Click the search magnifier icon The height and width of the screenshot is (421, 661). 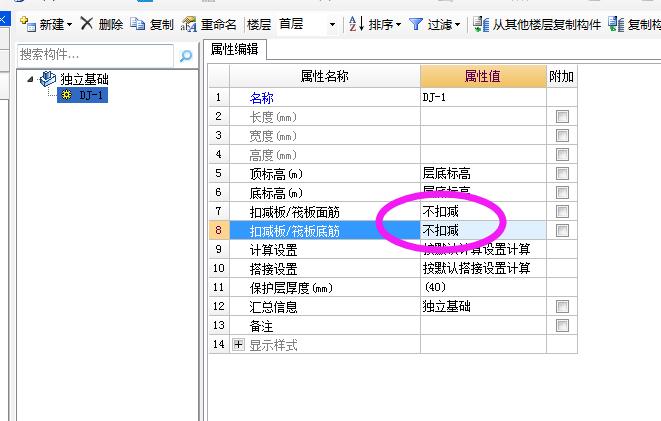pos(185,55)
